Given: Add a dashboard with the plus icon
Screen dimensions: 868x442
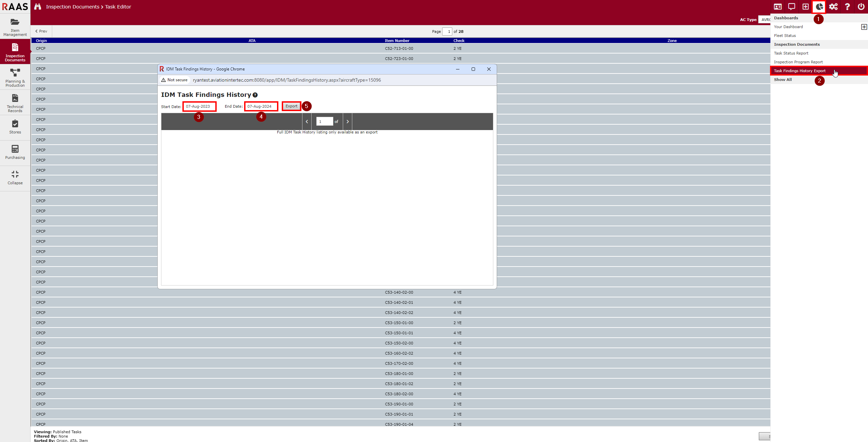Looking at the screenshot, I should [864, 27].
